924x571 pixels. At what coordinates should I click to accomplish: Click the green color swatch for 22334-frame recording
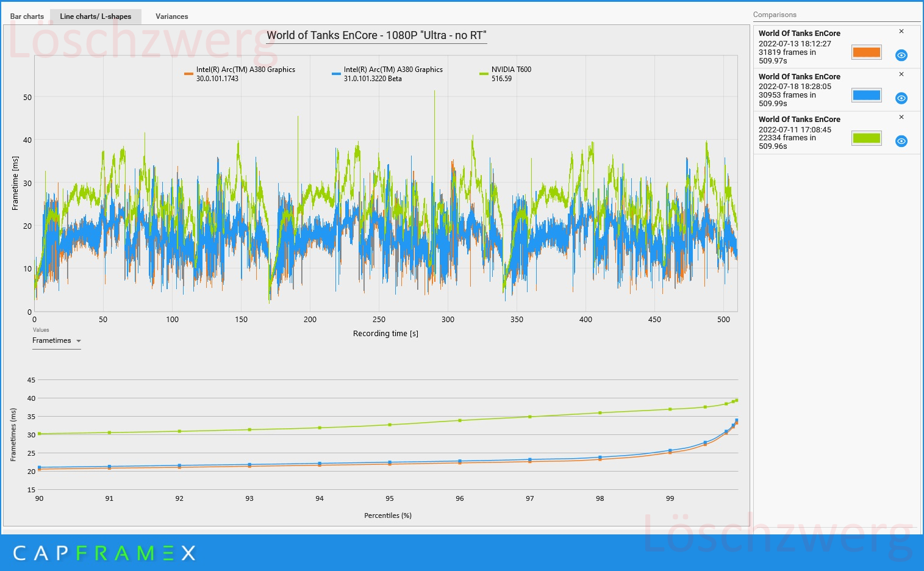pos(867,138)
